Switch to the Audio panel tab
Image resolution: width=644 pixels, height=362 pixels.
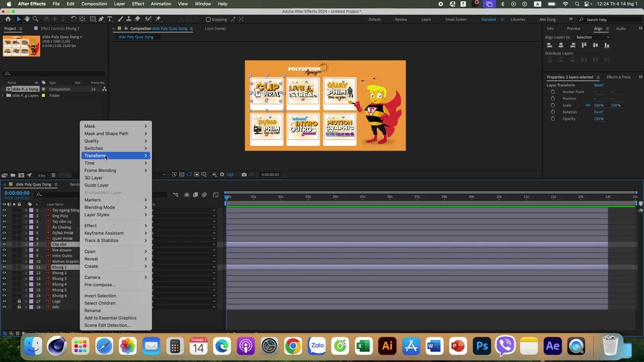[621, 29]
